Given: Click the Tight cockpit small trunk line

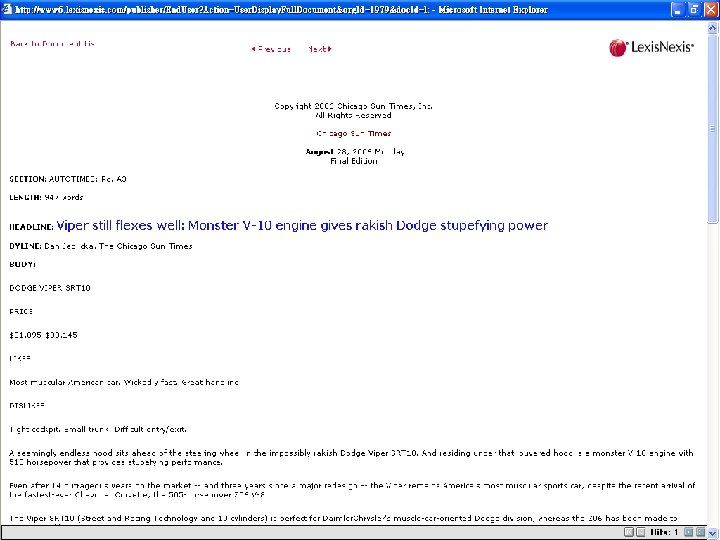Looking at the screenshot, I should coord(98,429).
